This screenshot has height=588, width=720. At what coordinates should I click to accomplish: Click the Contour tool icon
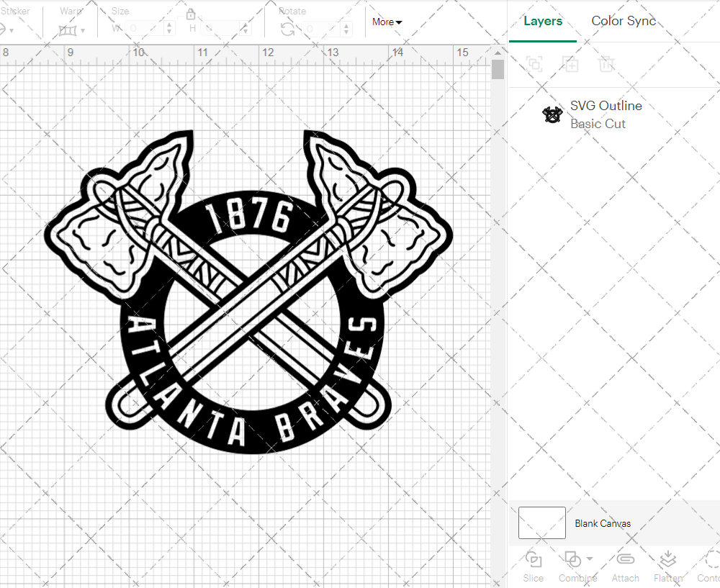coord(712,560)
